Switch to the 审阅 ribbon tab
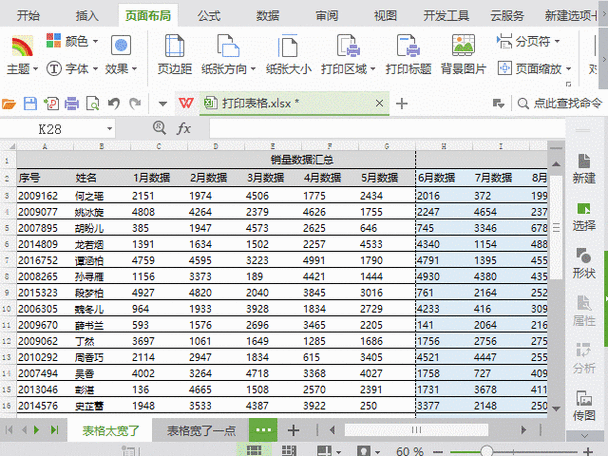The image size is (608, 456). [x=326, y=16]
